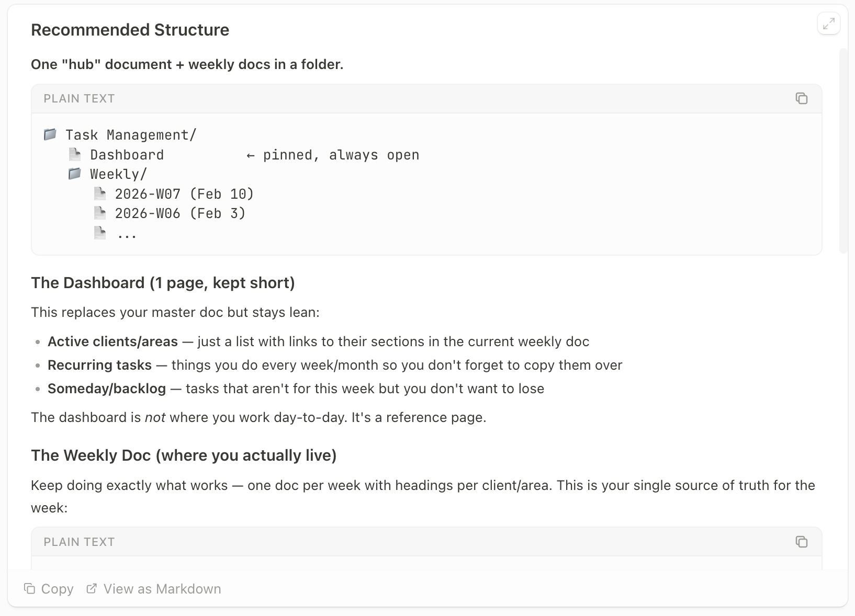Click the "pinned, always open" comment text
This screenshot has width=855, height=616.
(341, 155)
